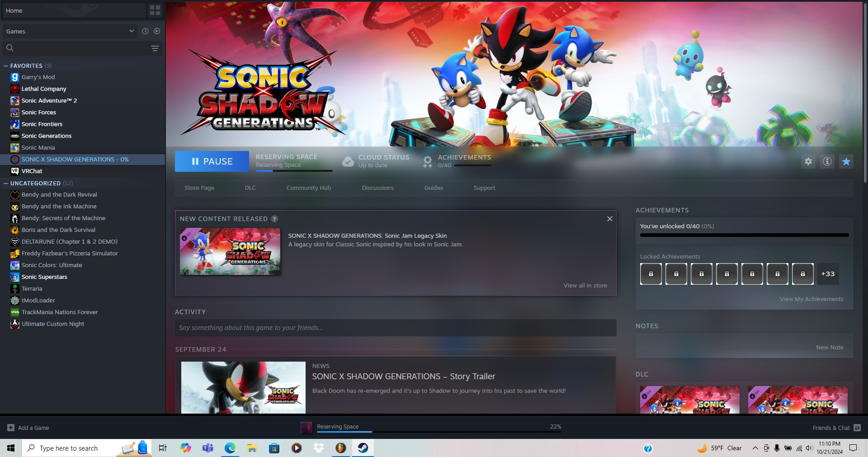The height and width of the screenshot is (457, 868).
Task: Click the achievements ribbon icon
Action: coord(427,161)
